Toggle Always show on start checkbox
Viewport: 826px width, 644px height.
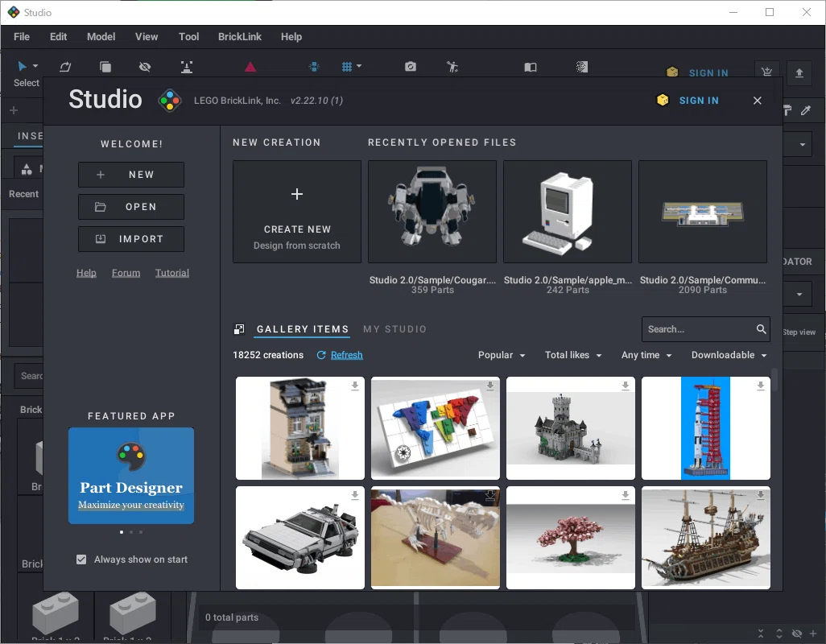81,559
